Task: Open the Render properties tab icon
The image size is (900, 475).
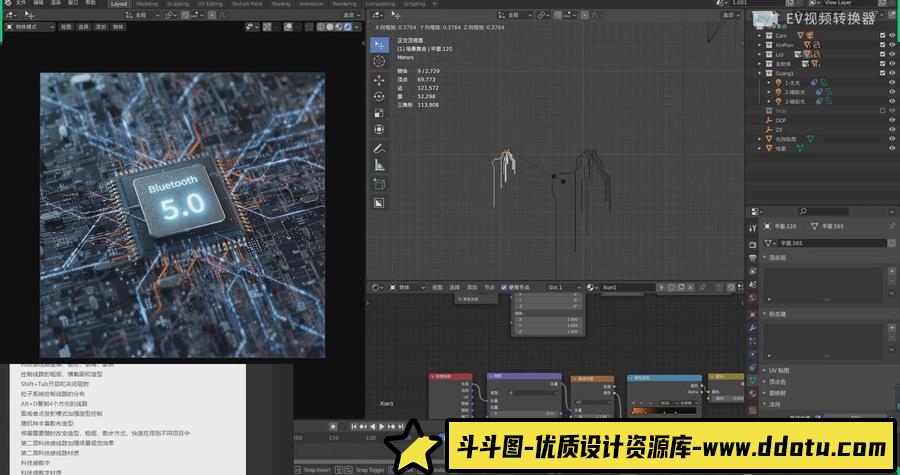Action: [x=752, y=244]
